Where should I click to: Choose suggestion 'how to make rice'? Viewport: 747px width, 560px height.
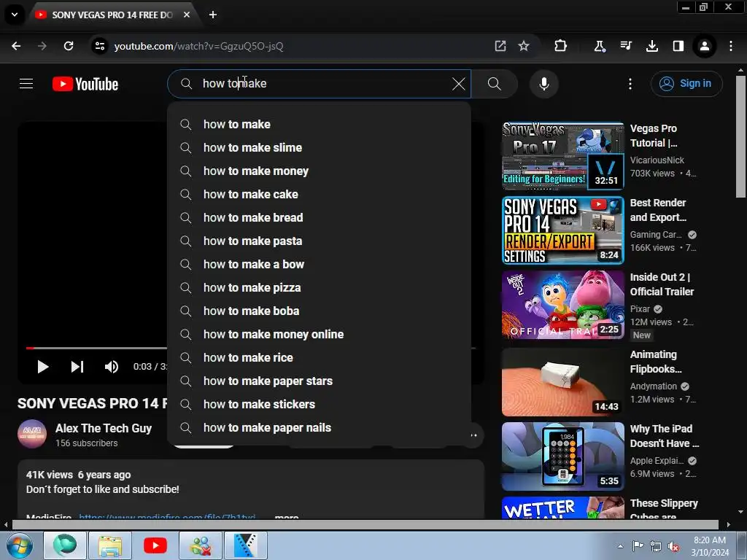pyautogui.click(x=319, y=357)
